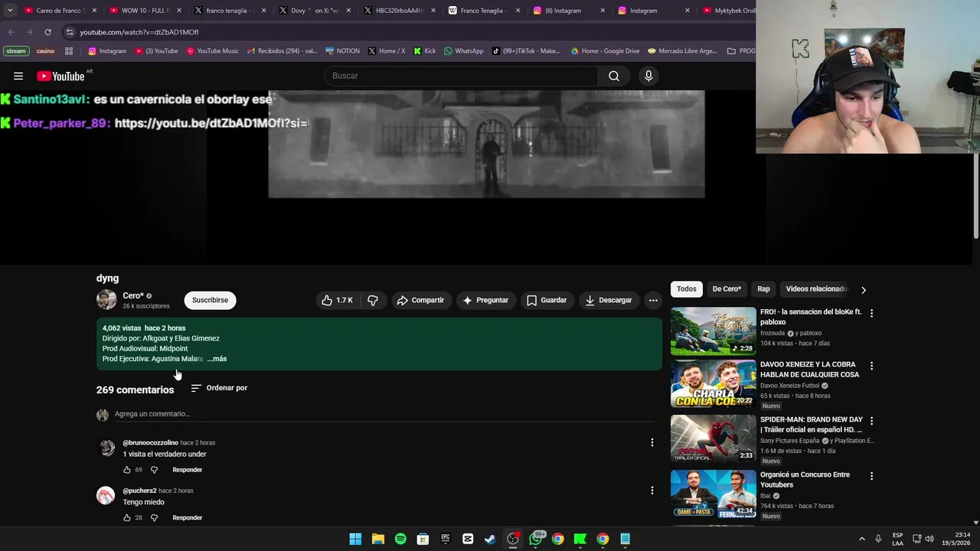Click the Preguntar button
This screenshot has width=980, height=551.
(x=485, y=300)
